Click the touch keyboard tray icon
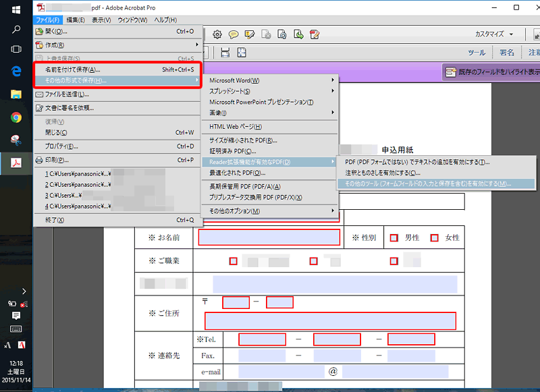 pyautogui.click(x=16, y=329)
